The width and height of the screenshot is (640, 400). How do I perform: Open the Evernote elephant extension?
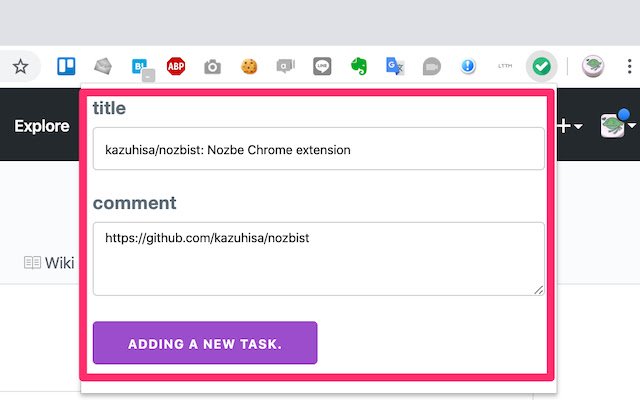click(359, 66)
